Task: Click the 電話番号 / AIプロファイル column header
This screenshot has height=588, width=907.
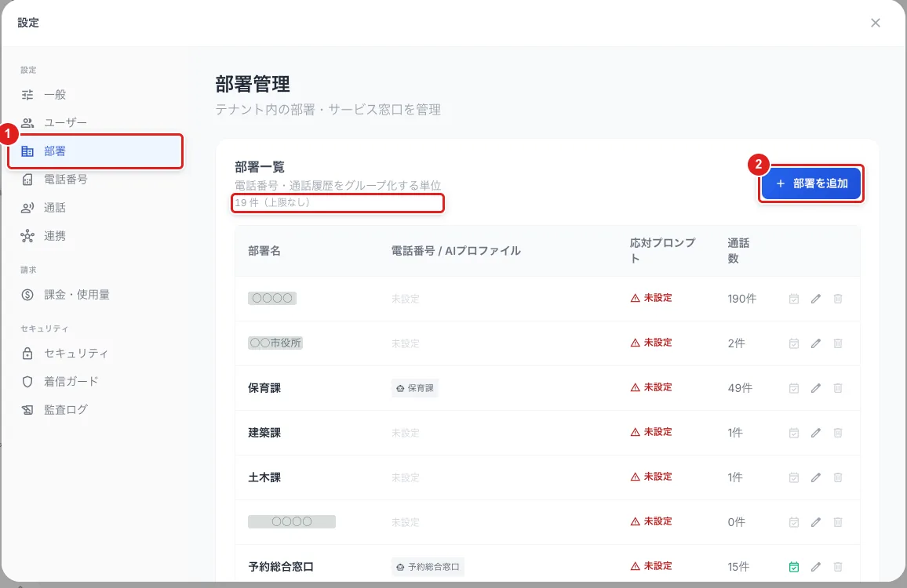Action: click(x=456, y=251)
